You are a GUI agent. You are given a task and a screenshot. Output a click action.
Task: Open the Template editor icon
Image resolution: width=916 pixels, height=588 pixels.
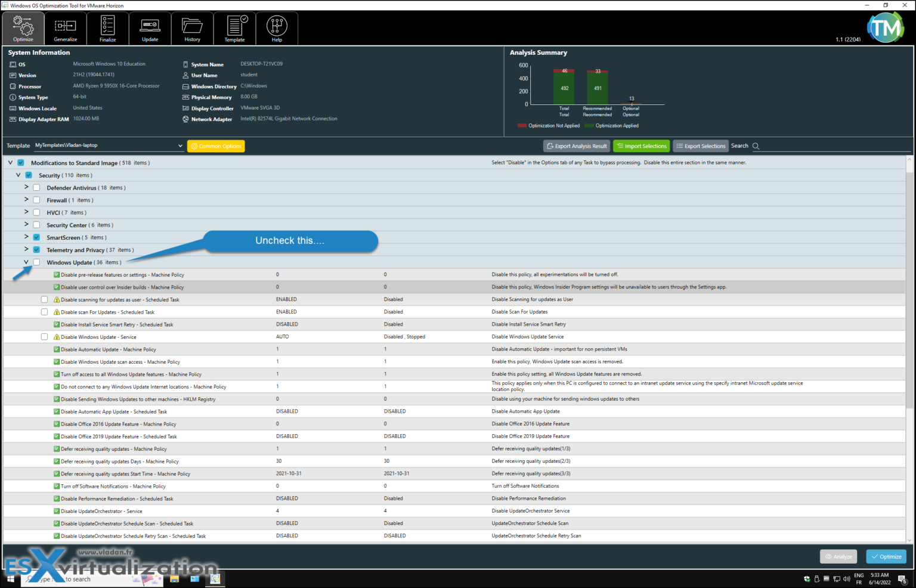pyautogui.click(x=234, y=27)
